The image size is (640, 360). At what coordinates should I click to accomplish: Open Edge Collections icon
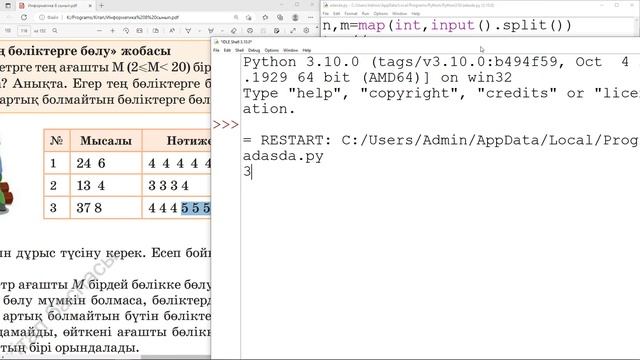[x=280, y=18]
